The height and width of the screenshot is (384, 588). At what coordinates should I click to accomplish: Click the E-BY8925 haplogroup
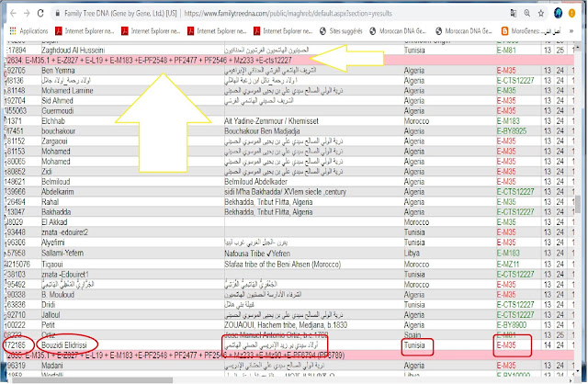click(512, 131)
